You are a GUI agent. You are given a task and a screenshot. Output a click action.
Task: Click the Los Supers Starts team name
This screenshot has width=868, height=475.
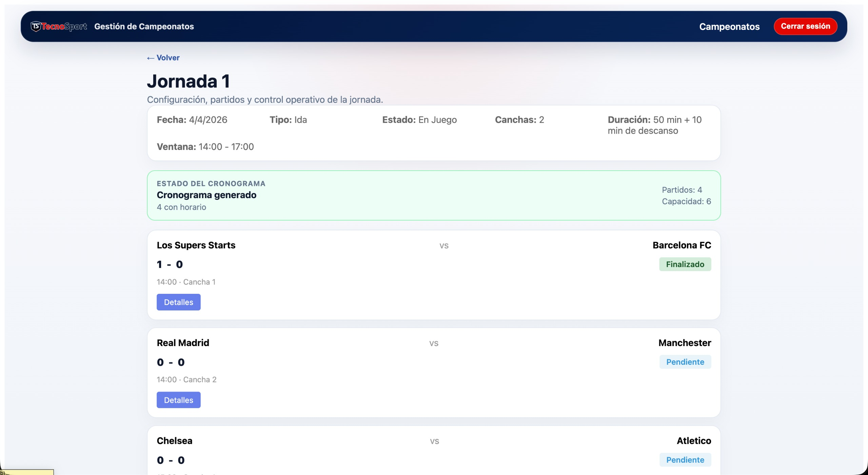(x=196, y=245)
